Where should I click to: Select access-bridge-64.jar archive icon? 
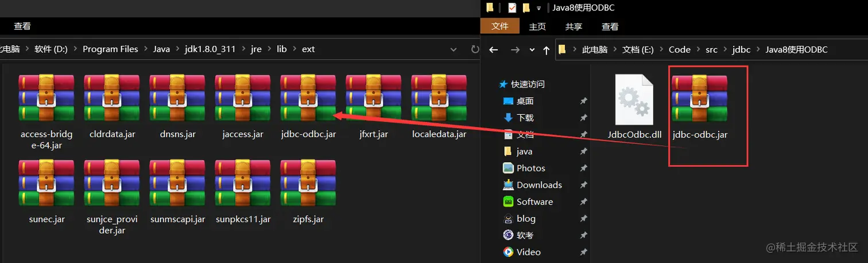tap(46, 98)
